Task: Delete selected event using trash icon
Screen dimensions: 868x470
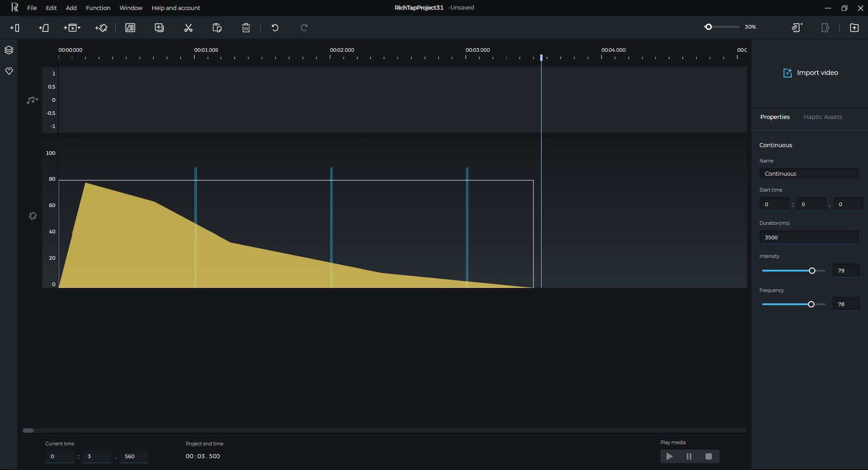Action: pyautogui.click(x=246, y=28)
